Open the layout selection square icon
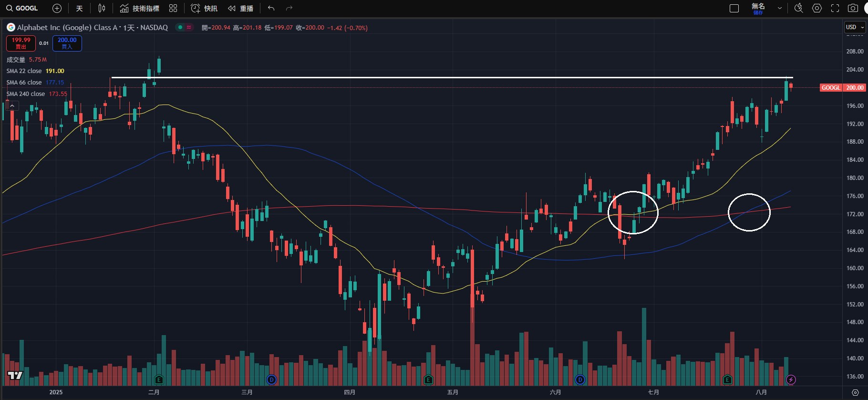Screen dimensions: 868x400 tap(734, 8)
